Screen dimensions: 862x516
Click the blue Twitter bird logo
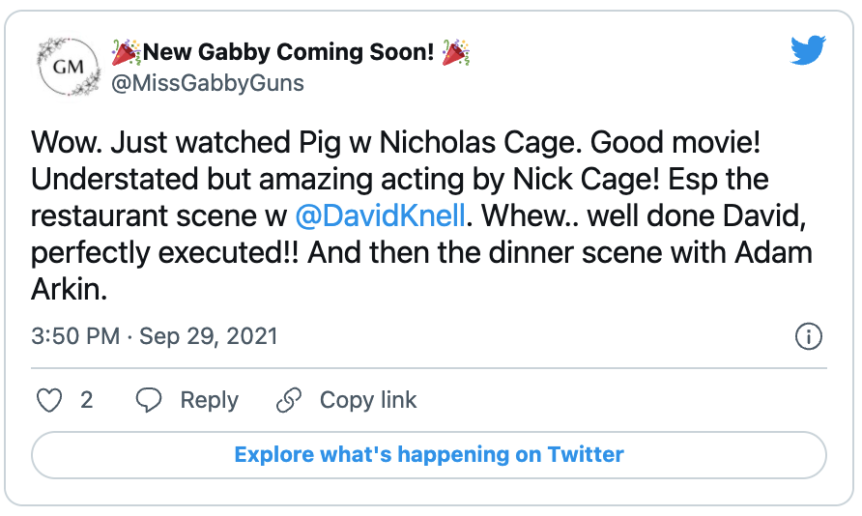pos(808,50)
